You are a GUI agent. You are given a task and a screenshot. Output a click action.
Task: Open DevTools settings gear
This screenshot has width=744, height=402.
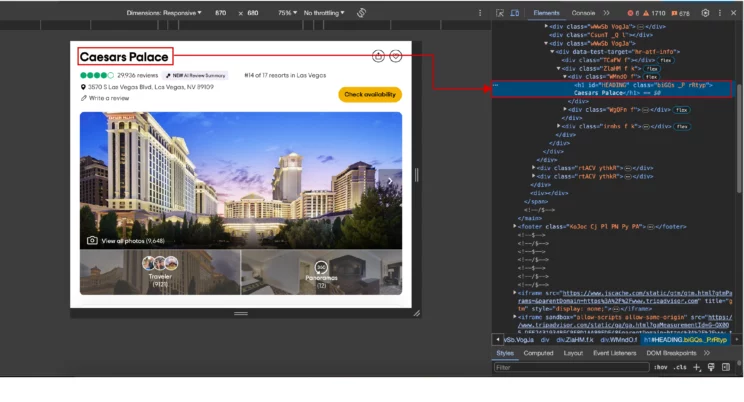tap(705, 13)
